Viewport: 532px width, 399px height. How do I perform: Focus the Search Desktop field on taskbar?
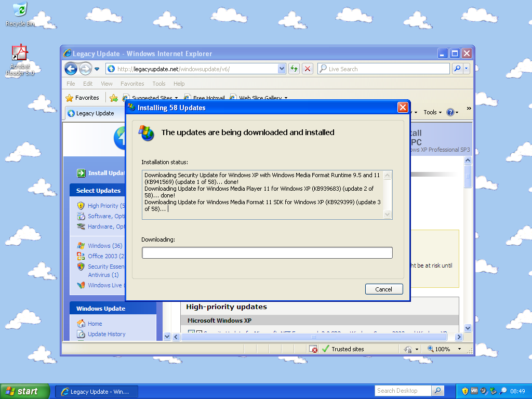coord(403,391)
